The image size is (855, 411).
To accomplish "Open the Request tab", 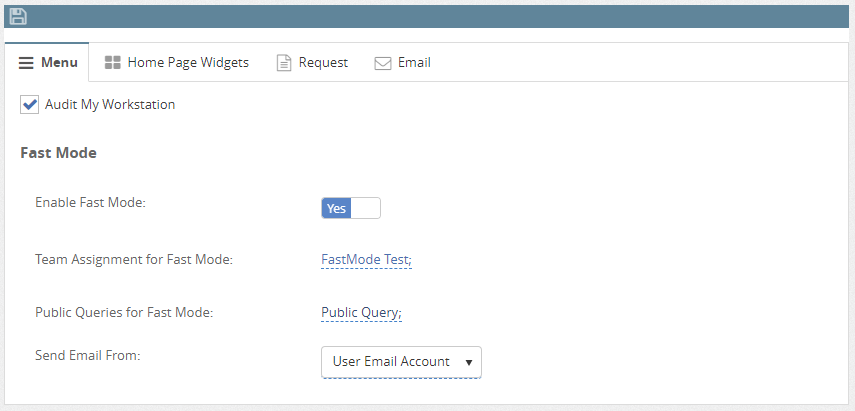I will [323, 63].
